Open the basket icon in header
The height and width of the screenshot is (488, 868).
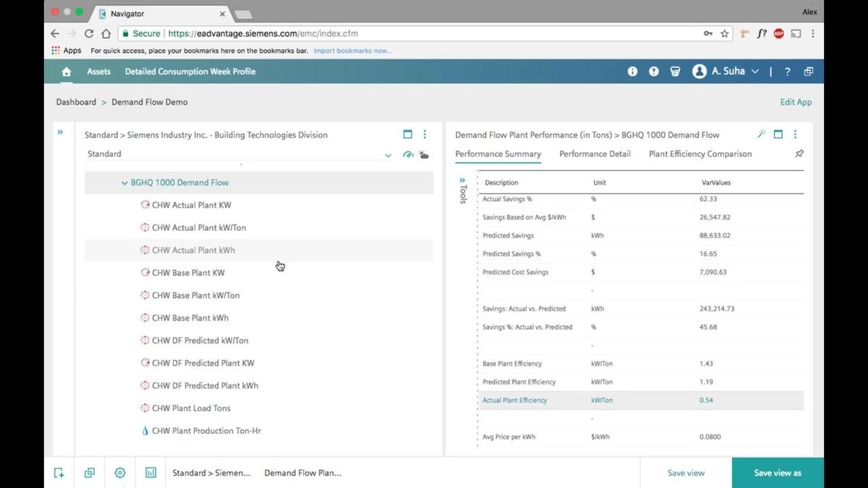point(676,72)
